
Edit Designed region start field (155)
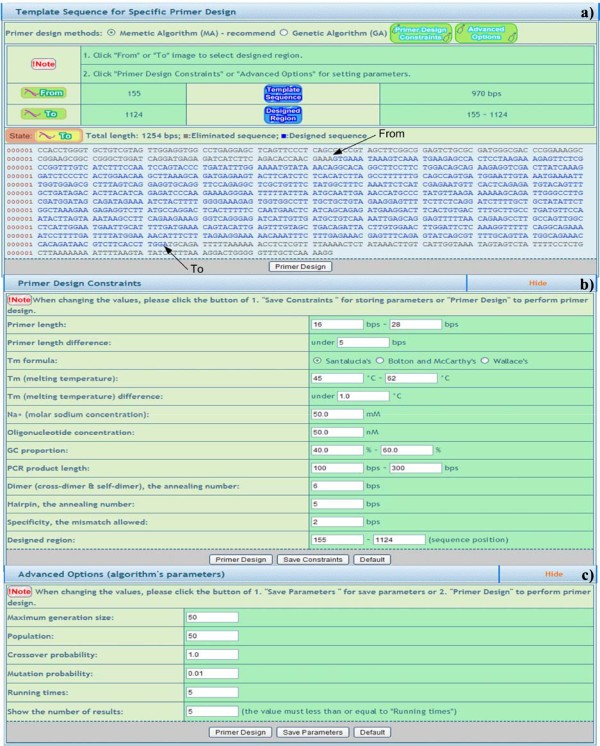337,540
